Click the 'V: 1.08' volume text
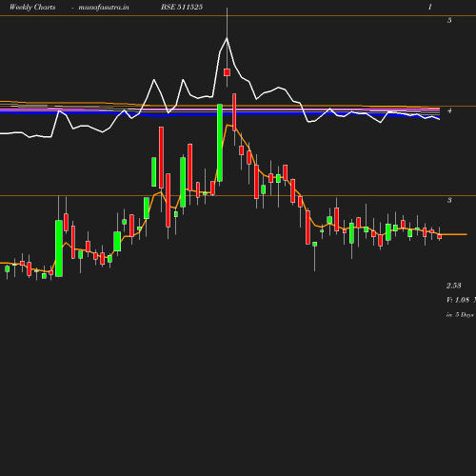Screen dimensions: 476x476 pyautogui.click(x=458, y=300)
